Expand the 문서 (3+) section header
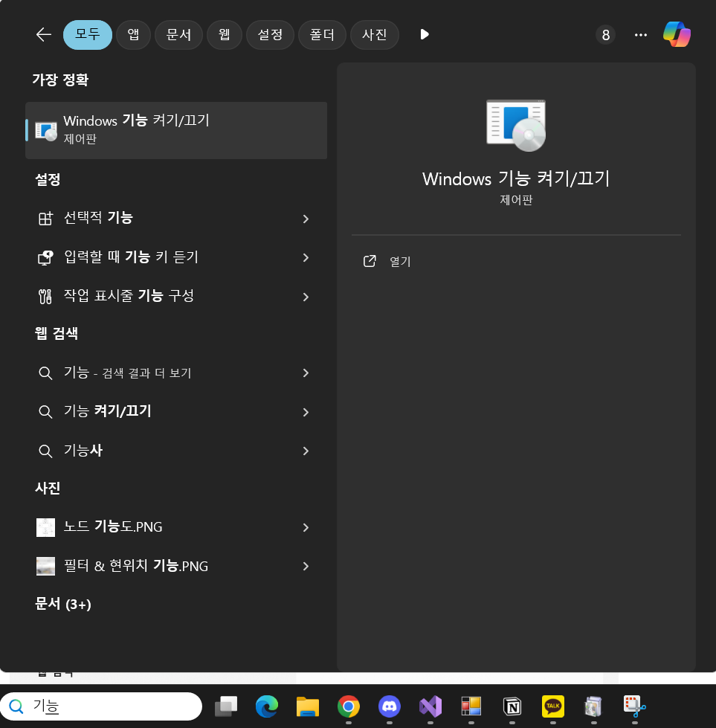 point(63,604)
